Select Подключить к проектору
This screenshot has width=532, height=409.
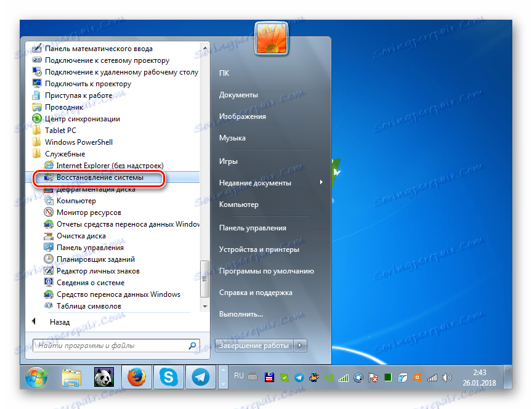82,84
